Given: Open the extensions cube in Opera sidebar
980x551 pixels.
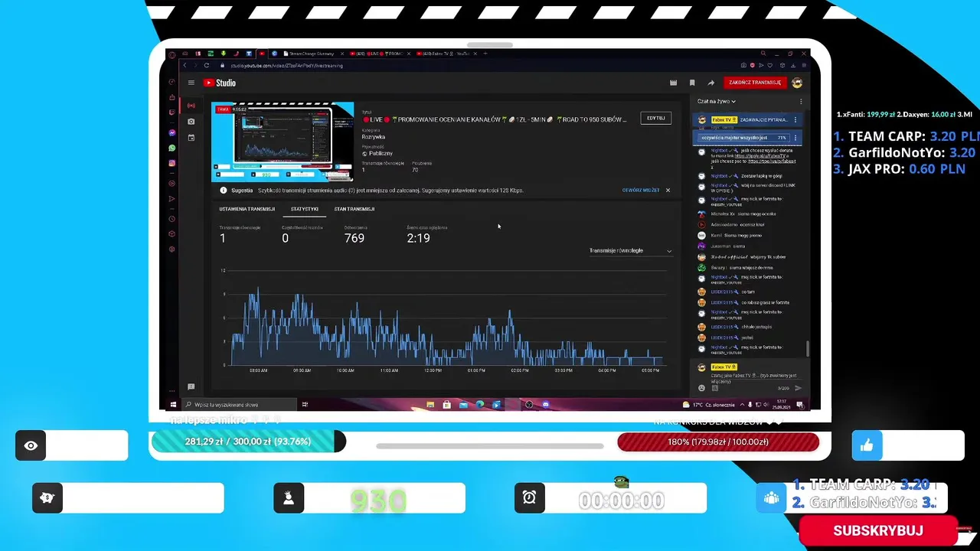Looking at the screenshot, I should pos(172,234).
